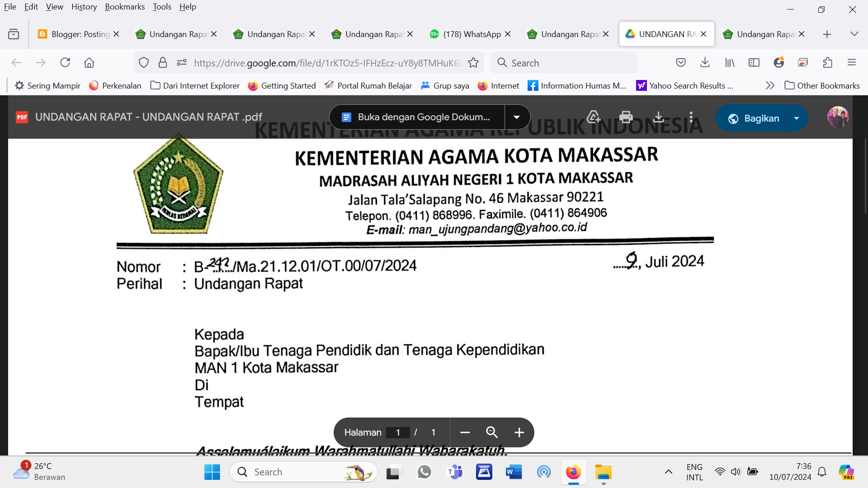This screenshot has height=488, width=868.
Task: Expand the Buka dengan Google Dokumen dropdown
Action: (517, 117)
